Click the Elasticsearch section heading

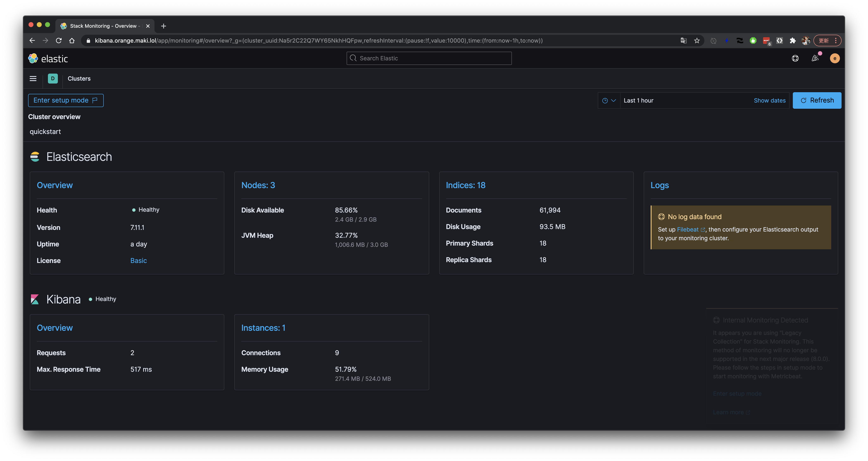(x=79, y=157)
